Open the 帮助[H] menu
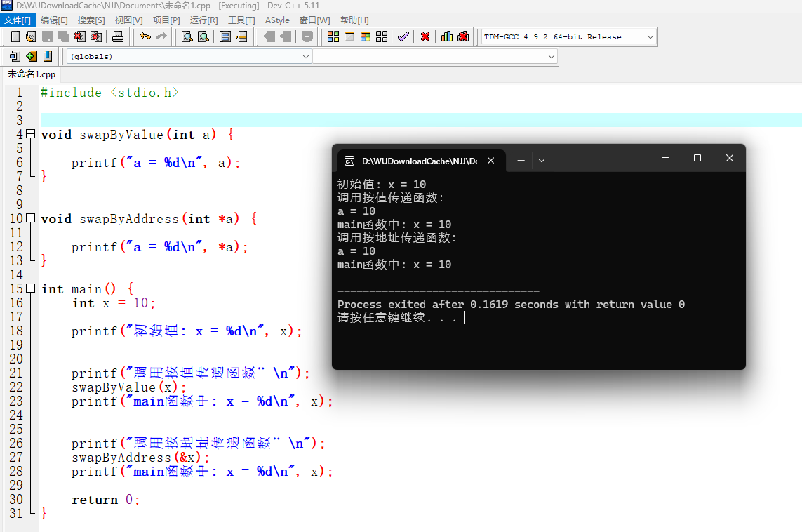The image size is (802, 532). coord(354,20)
